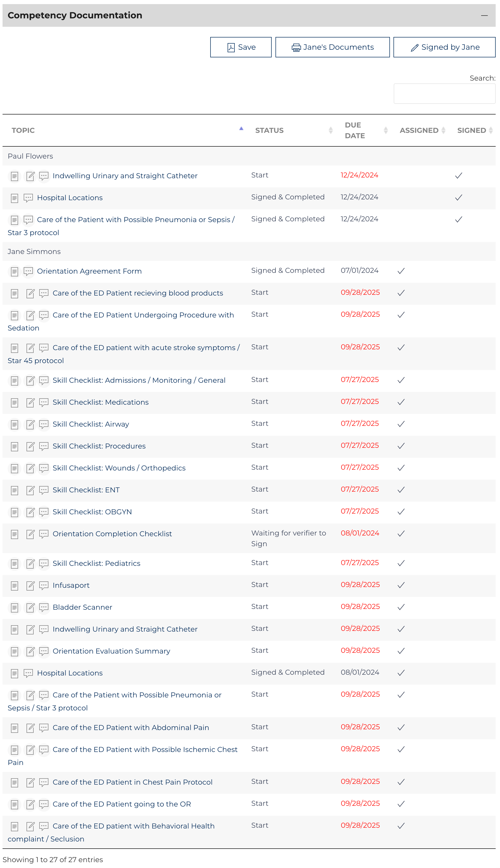Click document icon for Skill Checklist: ENT

click(15, 490)
